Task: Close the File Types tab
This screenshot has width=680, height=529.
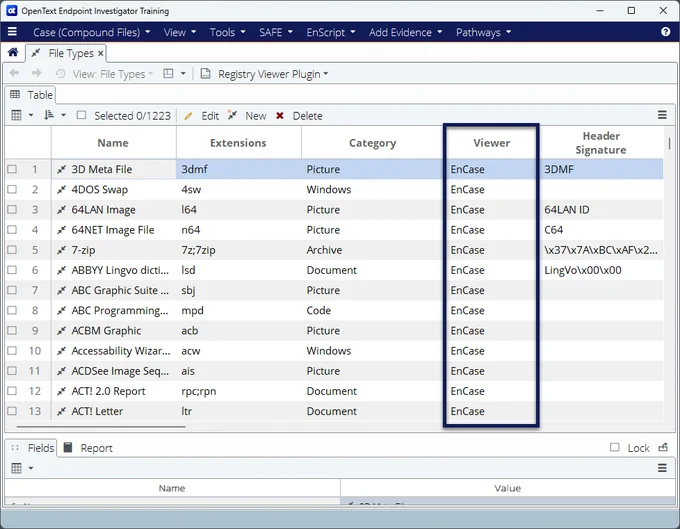Action: pyautogui.click(x=101, y=53)
